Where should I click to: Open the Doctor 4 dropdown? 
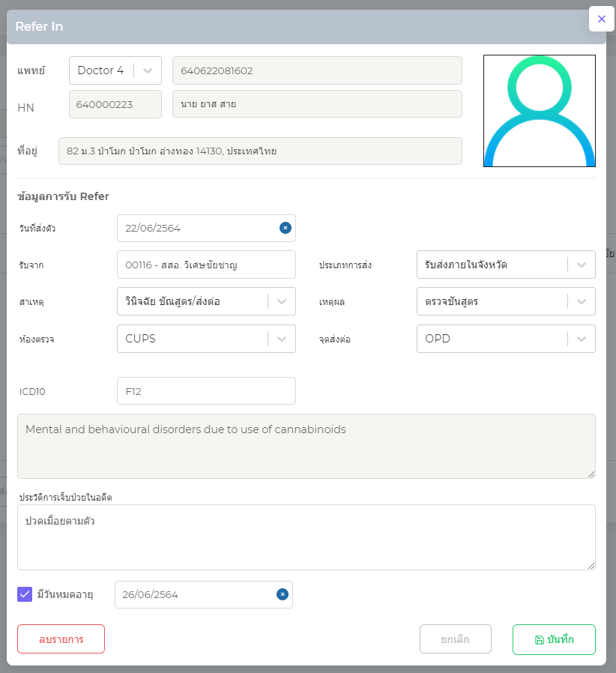148,70
